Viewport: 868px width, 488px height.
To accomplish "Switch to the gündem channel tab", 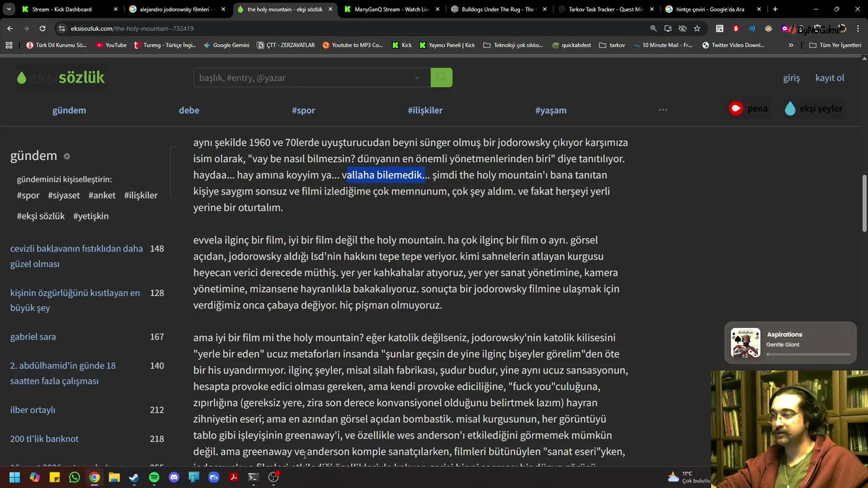I will 69,110.
